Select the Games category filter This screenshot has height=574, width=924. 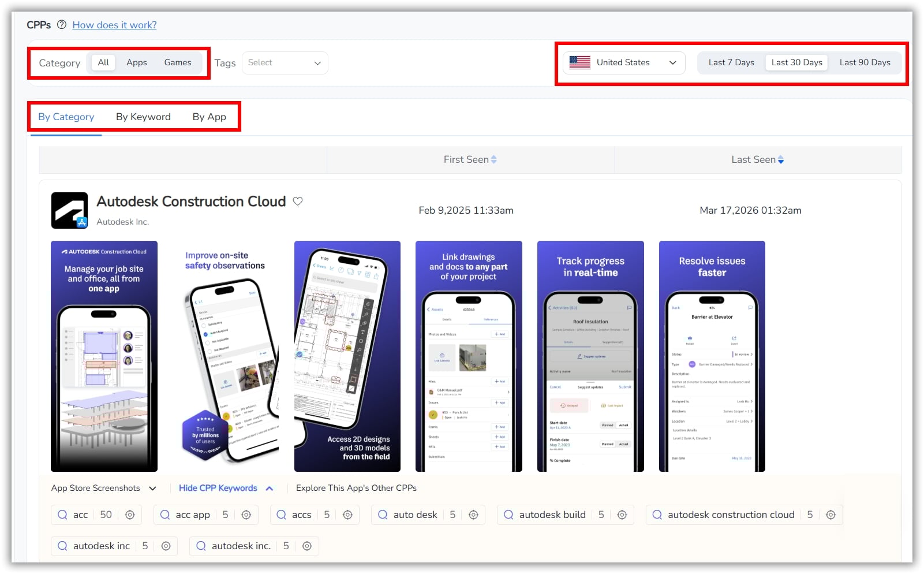coord(177,62)
